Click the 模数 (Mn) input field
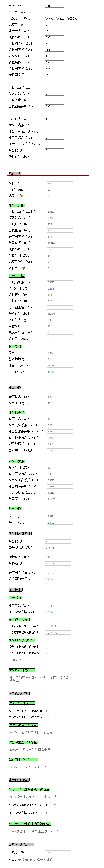This screenshot has width=104, height=868. 54,6
